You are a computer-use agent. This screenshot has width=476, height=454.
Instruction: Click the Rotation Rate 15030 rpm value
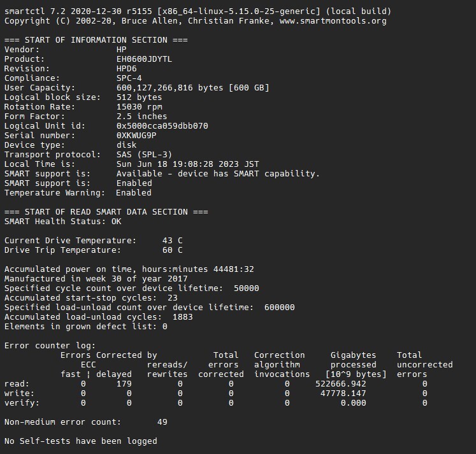[139, 107]
